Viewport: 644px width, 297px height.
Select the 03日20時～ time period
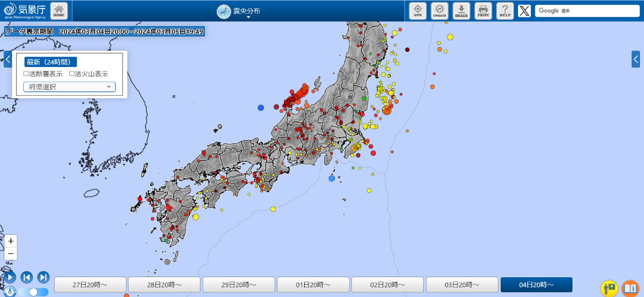(462, 285)
